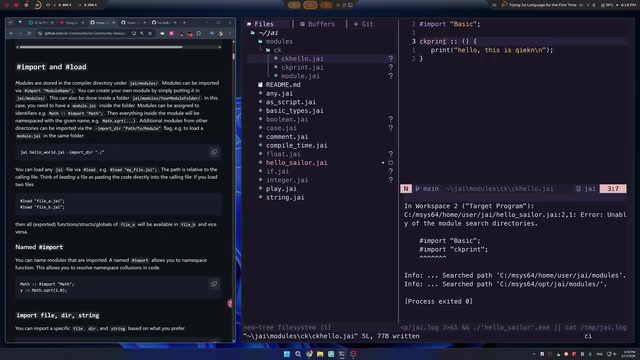The height and width of the screenshot is (360, 640).
Task: Open the browser three-dot menu
Action: [230, 33]
